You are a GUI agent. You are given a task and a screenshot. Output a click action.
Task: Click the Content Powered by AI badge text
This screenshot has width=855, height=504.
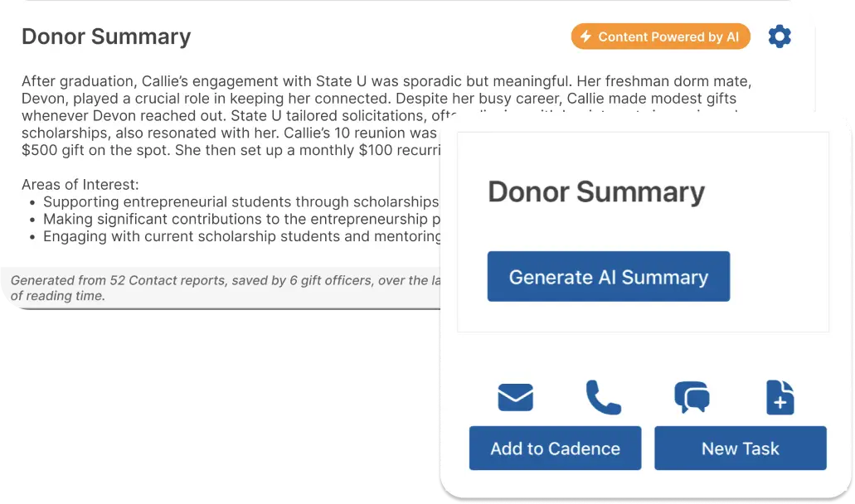[x=668, y=36]
